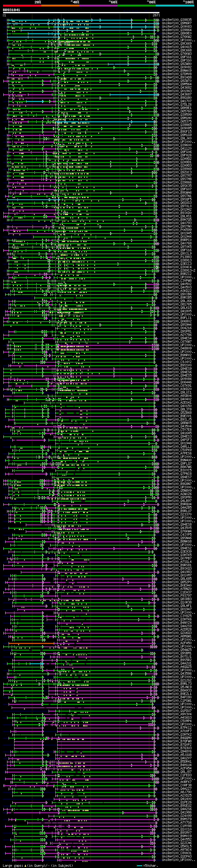
Task: Click the label UniRef100_B9GU80
Action: pyautogui.click(x=176, y=98)
